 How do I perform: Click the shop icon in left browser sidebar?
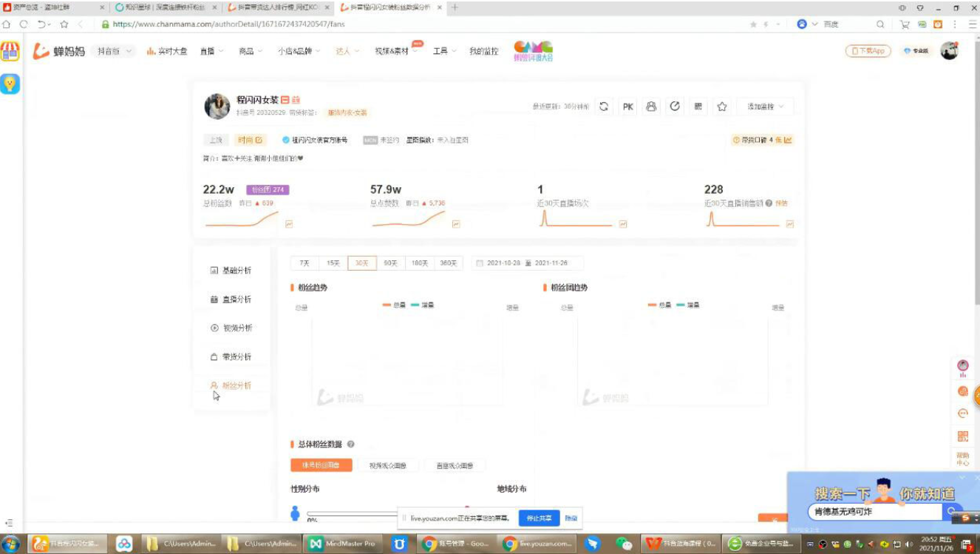[x=10, y=51]
